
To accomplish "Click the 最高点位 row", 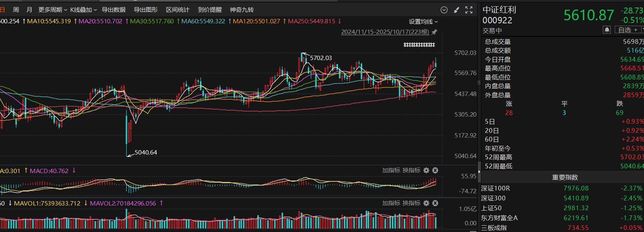I will 562,68.
